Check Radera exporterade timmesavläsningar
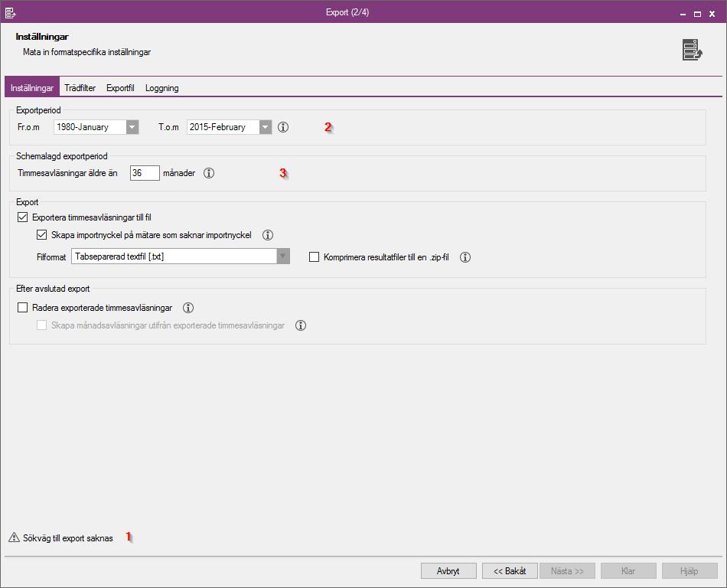Screen dimensions: 727x588 (23, 308)
